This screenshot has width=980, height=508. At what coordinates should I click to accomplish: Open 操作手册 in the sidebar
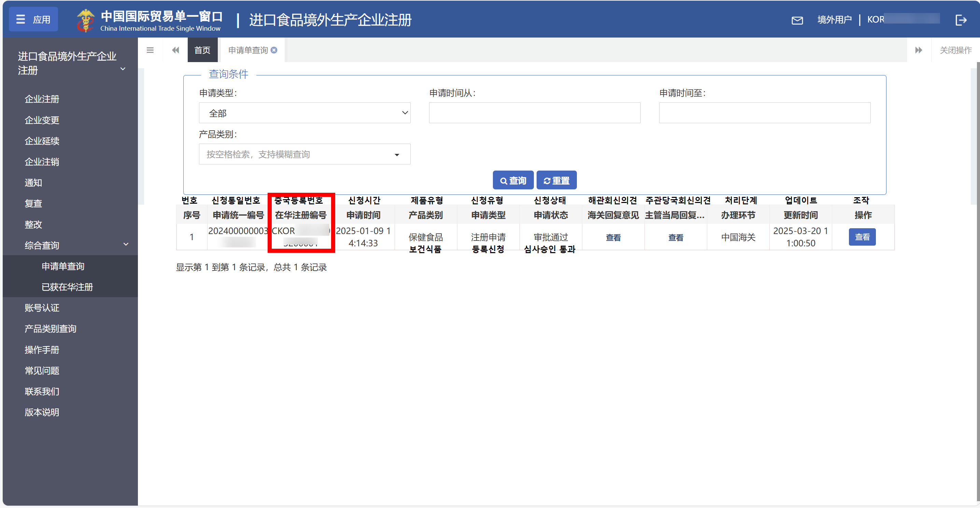(42, 349)
